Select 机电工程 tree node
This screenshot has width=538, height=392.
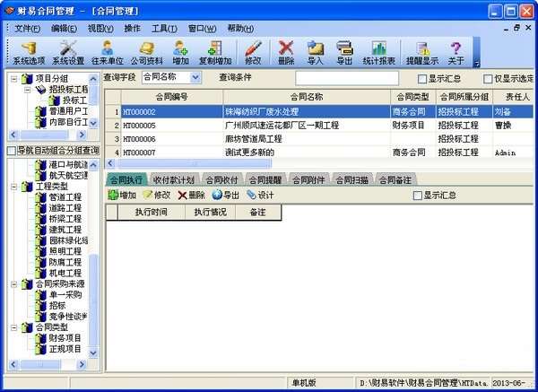65,273
